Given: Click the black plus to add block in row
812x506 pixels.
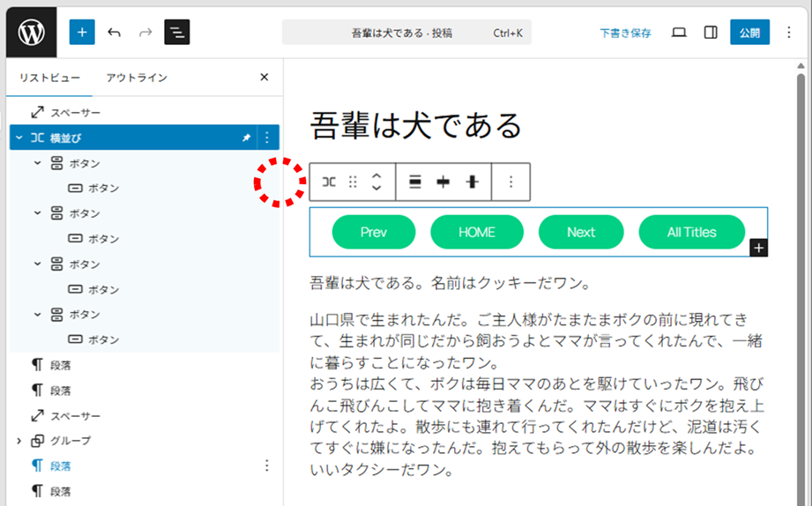Looking at the screenshot, I should (758, 248).
